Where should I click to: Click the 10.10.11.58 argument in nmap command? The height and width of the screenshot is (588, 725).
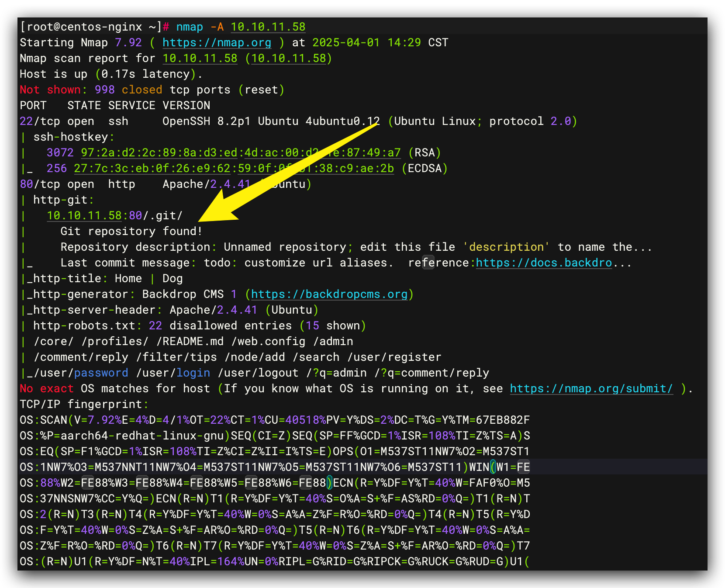(x=268, y=27)
